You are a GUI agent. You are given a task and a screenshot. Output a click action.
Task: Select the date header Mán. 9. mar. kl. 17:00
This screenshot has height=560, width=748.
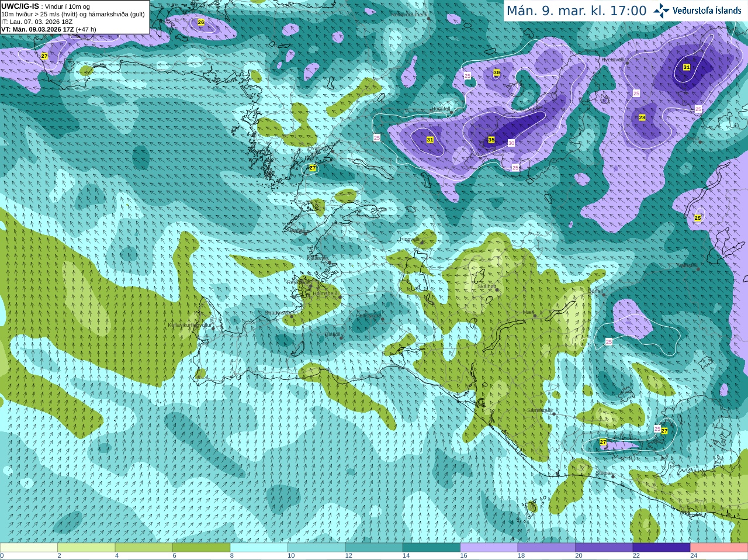tap(576, 11)
